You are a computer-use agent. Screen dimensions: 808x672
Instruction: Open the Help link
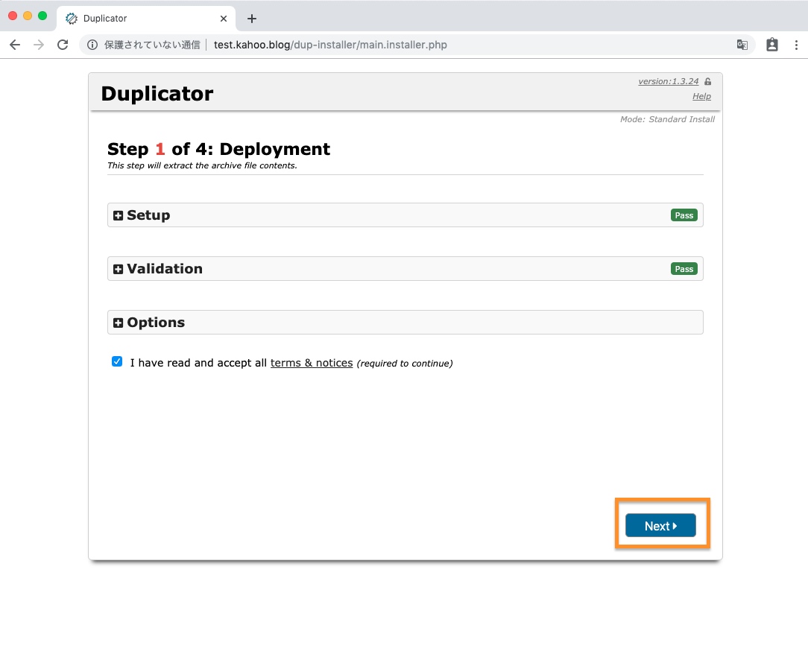701,96
